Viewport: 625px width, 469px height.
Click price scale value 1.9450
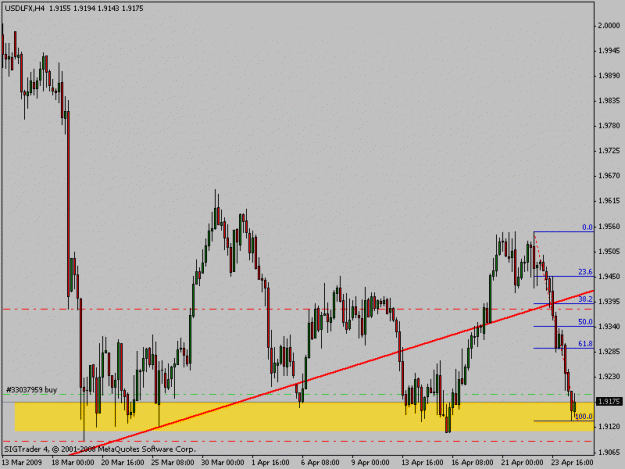point(609,277)
